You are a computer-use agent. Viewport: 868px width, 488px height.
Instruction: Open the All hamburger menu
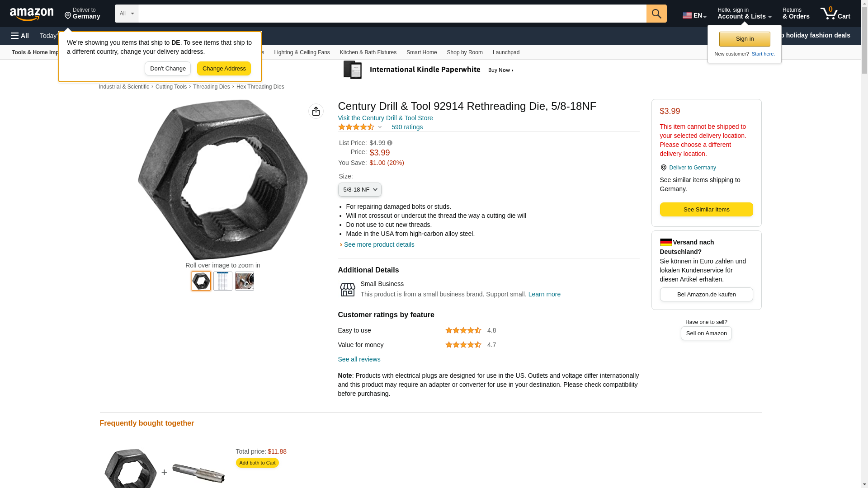coord(20,36)
